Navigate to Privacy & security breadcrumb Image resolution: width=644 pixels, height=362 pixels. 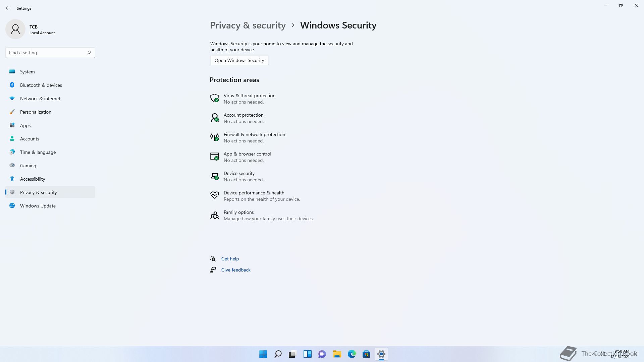248,25
